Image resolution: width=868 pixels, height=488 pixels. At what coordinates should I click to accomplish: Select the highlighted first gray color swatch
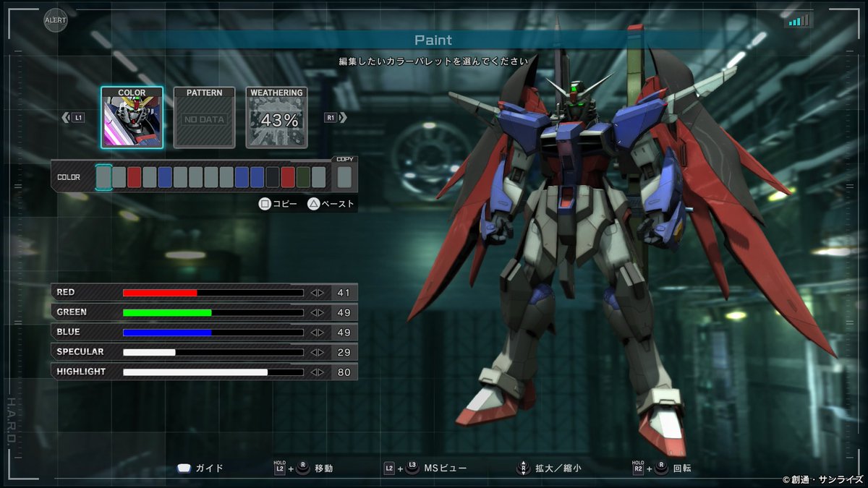[x=103, y=177]
